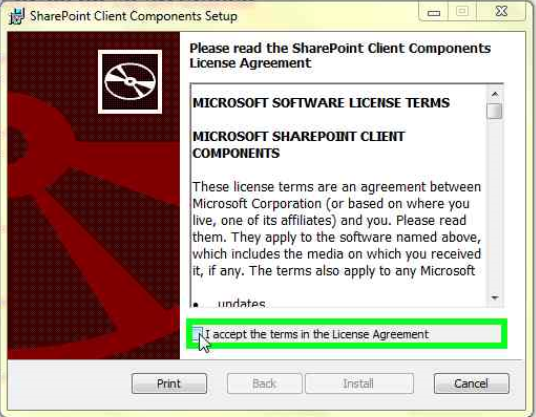Click the 'I accept the terms' label text
Screen dimensions: 536x417
(317, 334)
